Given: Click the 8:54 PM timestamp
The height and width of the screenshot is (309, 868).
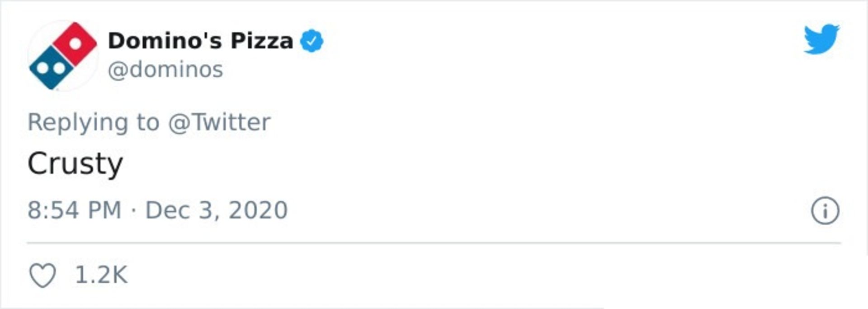Looking at the screenshot, I should 75,210.
